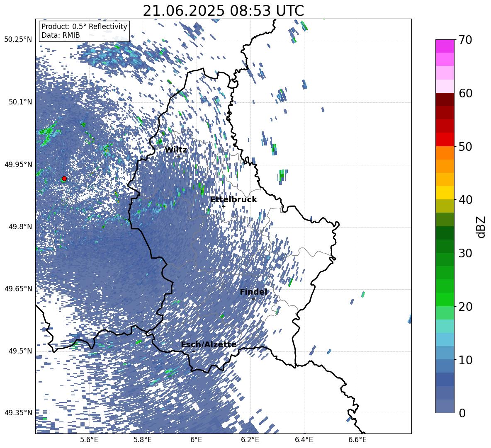Click the 49.65°N latitude label
Screen dimensions: 491x448
coord(18,289)
